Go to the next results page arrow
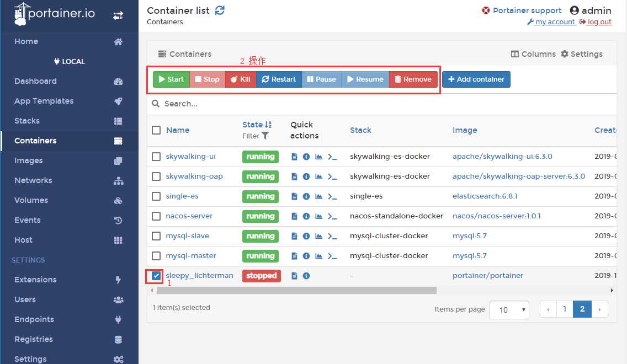The height and width of the screenshot is (364, 627). [x=599, y=309]
